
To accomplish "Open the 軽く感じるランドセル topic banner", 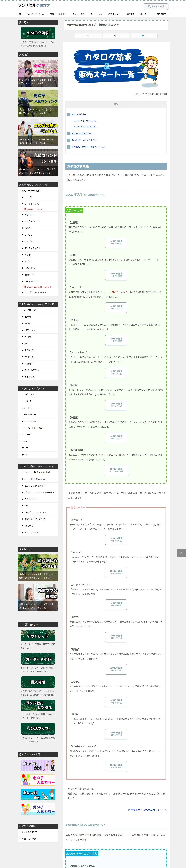I will (38, 568).
